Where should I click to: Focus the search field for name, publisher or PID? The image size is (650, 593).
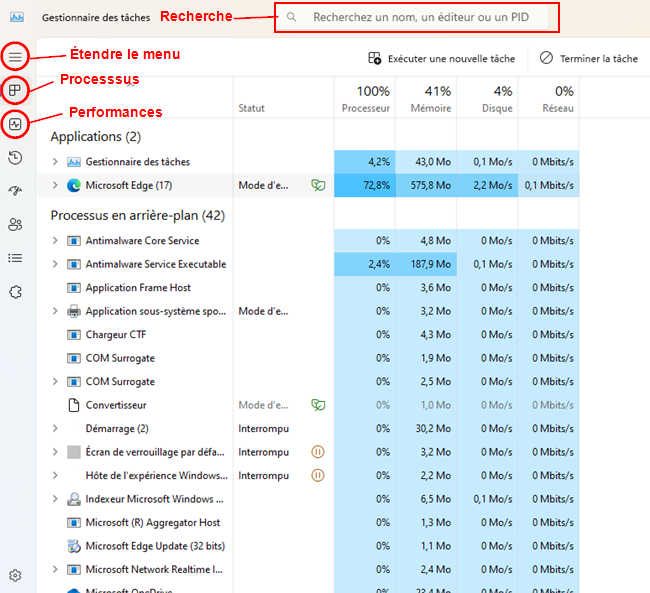pyautogui.click(x=417, y=17)
